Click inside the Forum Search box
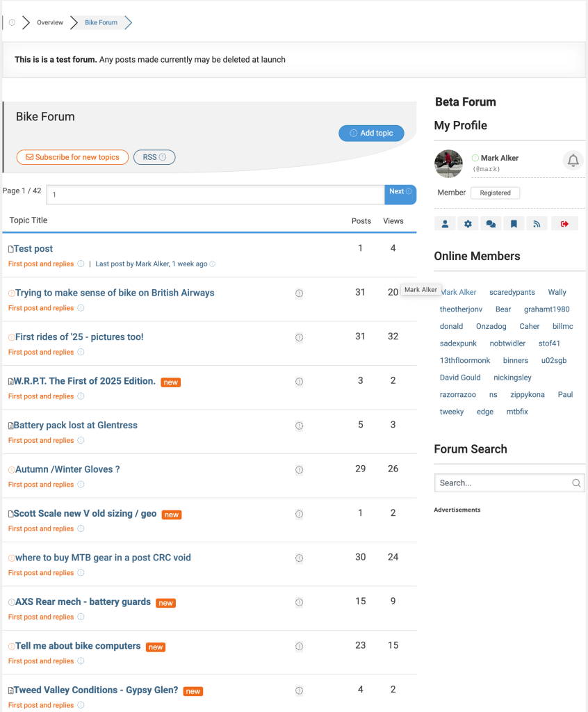This screenshot has height=712, width=588. [x=504, y=483]
